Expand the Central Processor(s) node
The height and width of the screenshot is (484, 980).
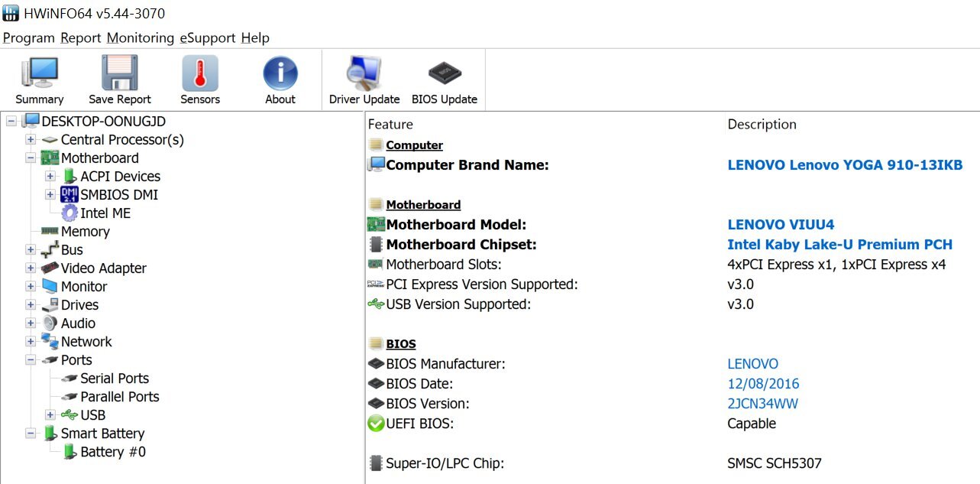[31, 140]
